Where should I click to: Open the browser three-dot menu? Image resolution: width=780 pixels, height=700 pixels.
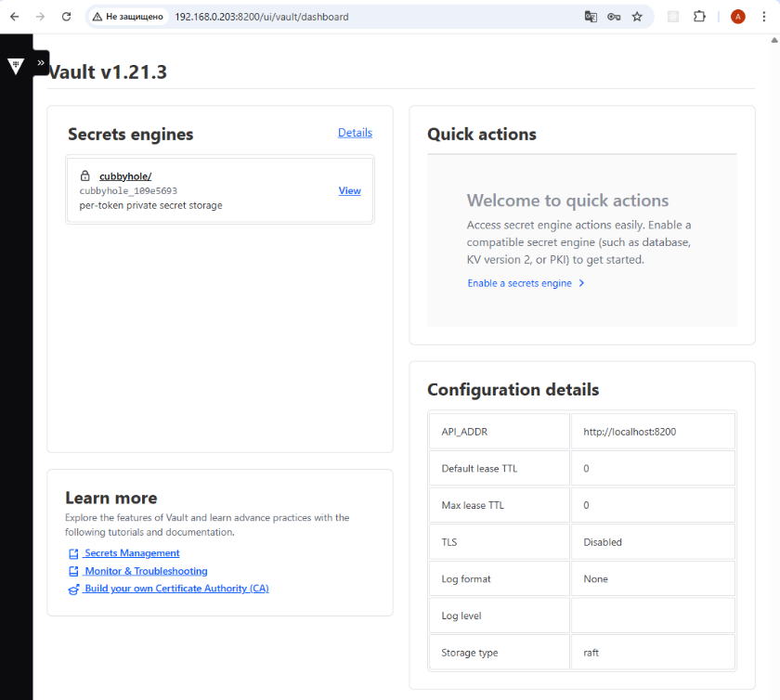pyautogui.click(x=764, y=17)
